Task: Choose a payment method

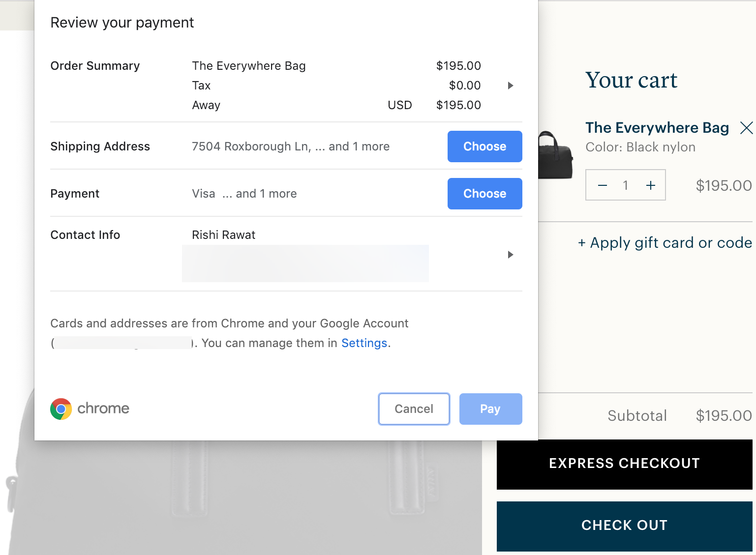Action: tap(484, 194)
